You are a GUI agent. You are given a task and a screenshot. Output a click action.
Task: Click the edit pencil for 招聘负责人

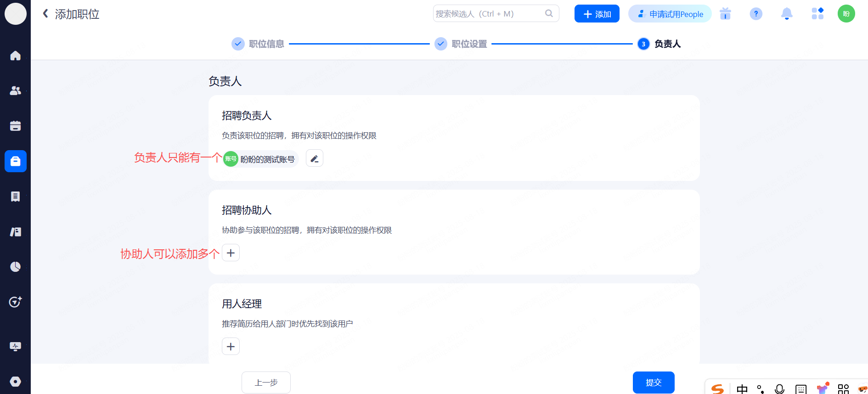[x=314, y=159]
